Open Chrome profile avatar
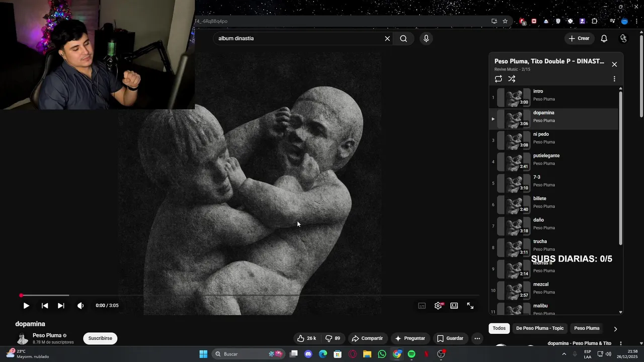The width and height of the screenshot is (644, 362). 624,21
